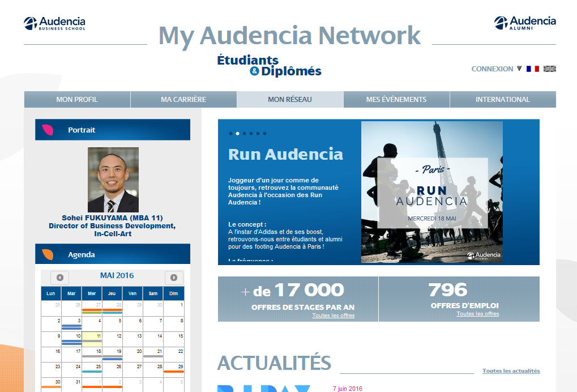Image resolution: width=577 pixels, height=392 pixels.
Task: Open the International menu
Action: click(503, 99)
